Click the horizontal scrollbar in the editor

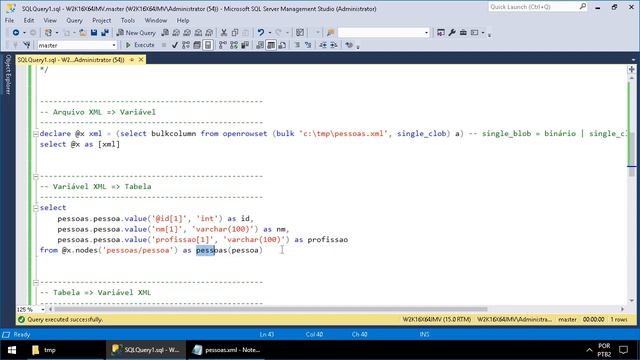[271, 309]
